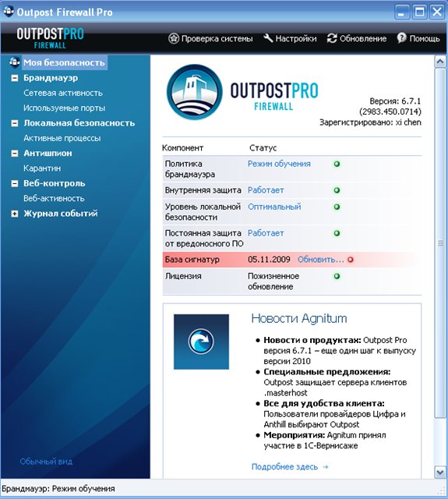This screenshot has width=448, height=499.
Task: Click the Agnitum news blue arrow image
Action: pyautogui.click(x=201, y=342)
